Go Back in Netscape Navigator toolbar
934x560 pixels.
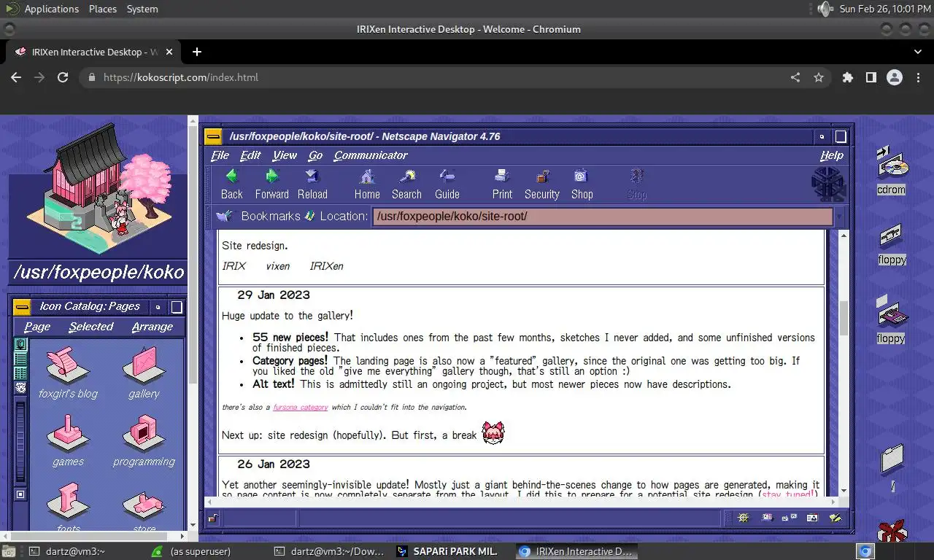pyautogui.click(x=231, y=184)
